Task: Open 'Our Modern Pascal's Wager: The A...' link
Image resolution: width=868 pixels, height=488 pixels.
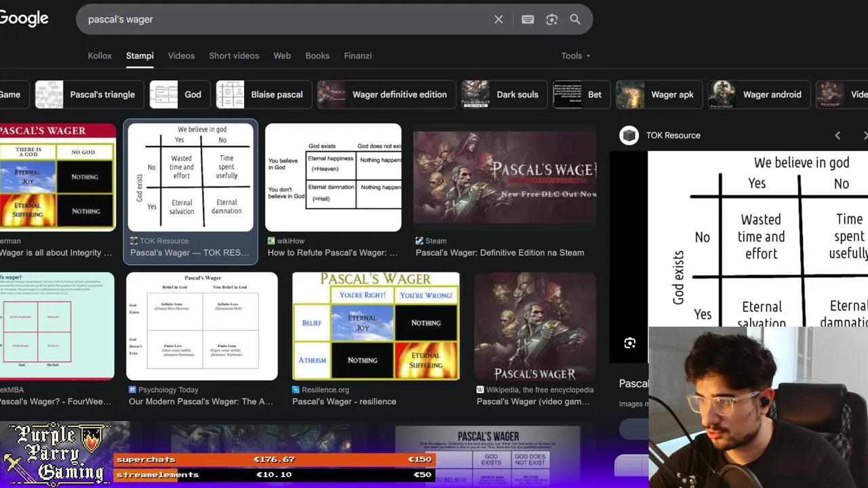Action: 201,402
